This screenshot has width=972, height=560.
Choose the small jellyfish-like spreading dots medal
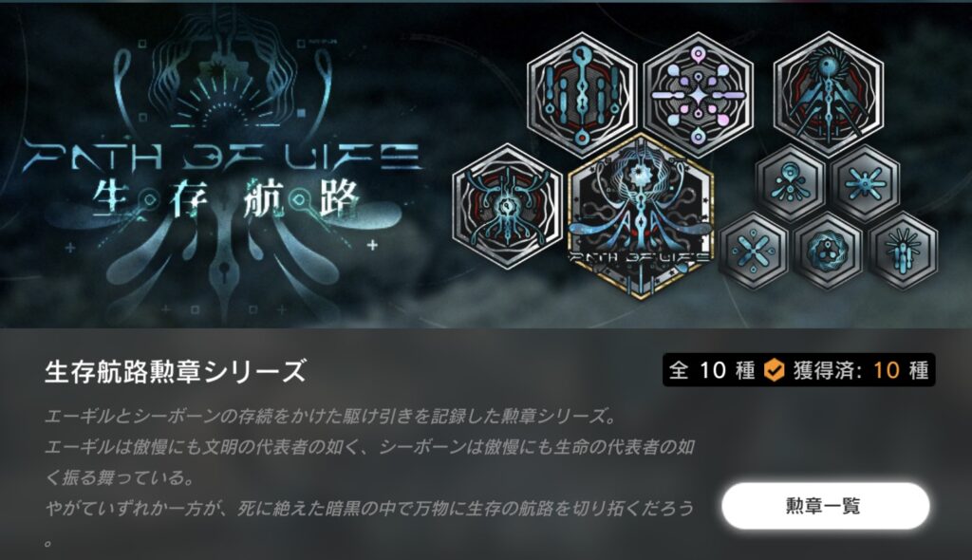(791, 183)
